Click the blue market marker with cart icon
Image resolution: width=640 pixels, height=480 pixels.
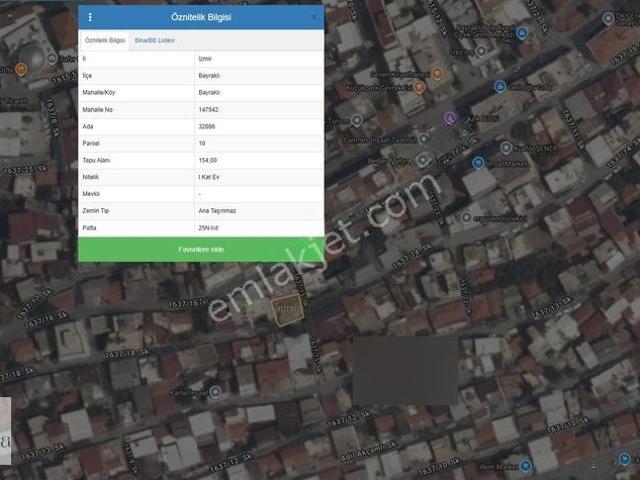click(x=478, y=163)
